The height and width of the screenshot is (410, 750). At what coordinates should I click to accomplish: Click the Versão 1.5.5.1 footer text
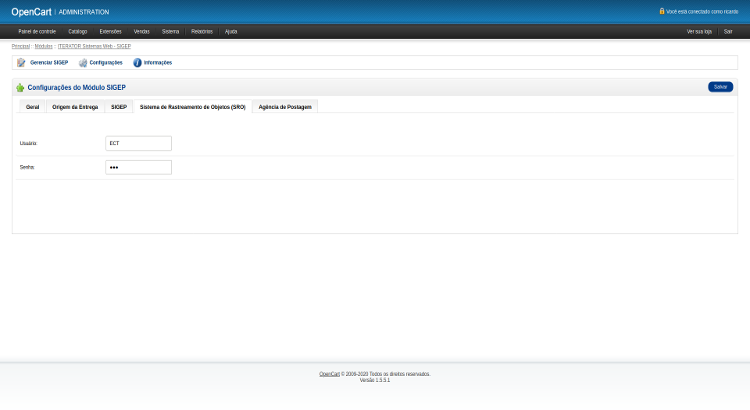pos(375,380)
